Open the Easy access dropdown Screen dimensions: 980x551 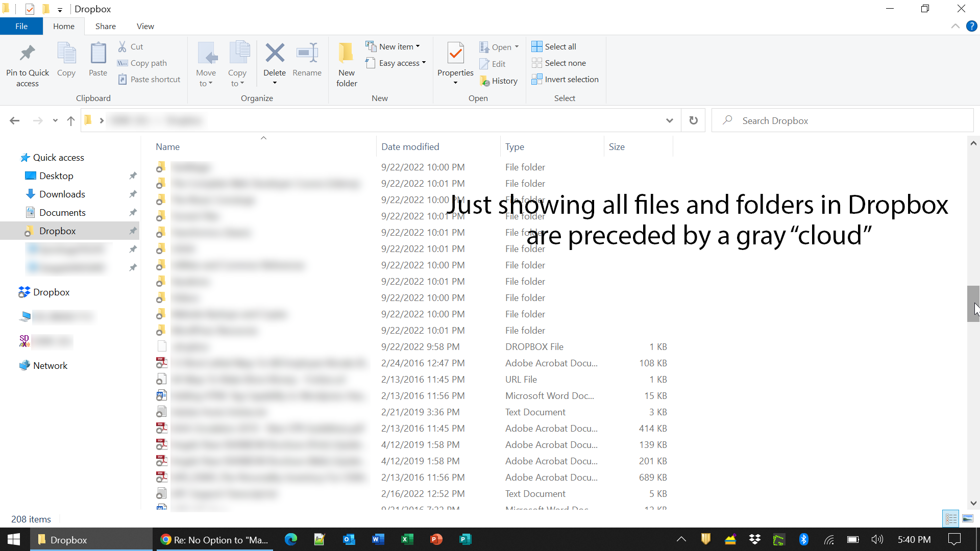coord(396,63)
